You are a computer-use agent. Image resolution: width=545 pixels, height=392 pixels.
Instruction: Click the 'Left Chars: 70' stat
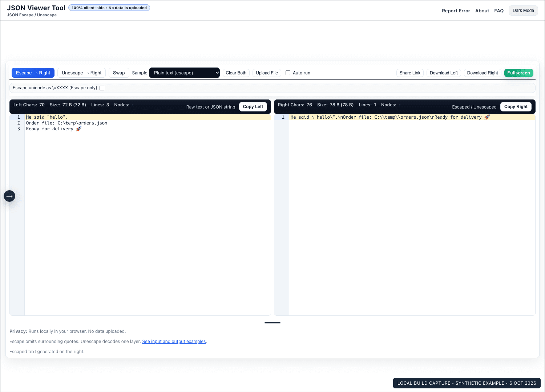29,105
